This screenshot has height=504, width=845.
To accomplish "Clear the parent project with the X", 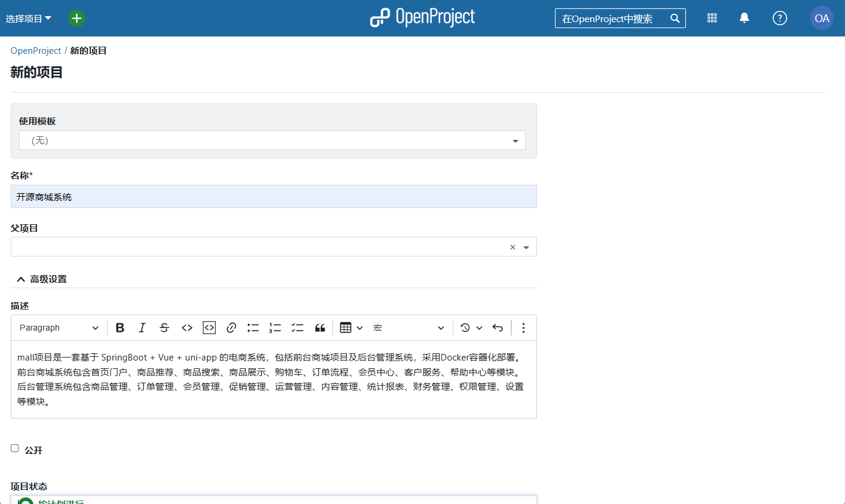I will [513, 248].
